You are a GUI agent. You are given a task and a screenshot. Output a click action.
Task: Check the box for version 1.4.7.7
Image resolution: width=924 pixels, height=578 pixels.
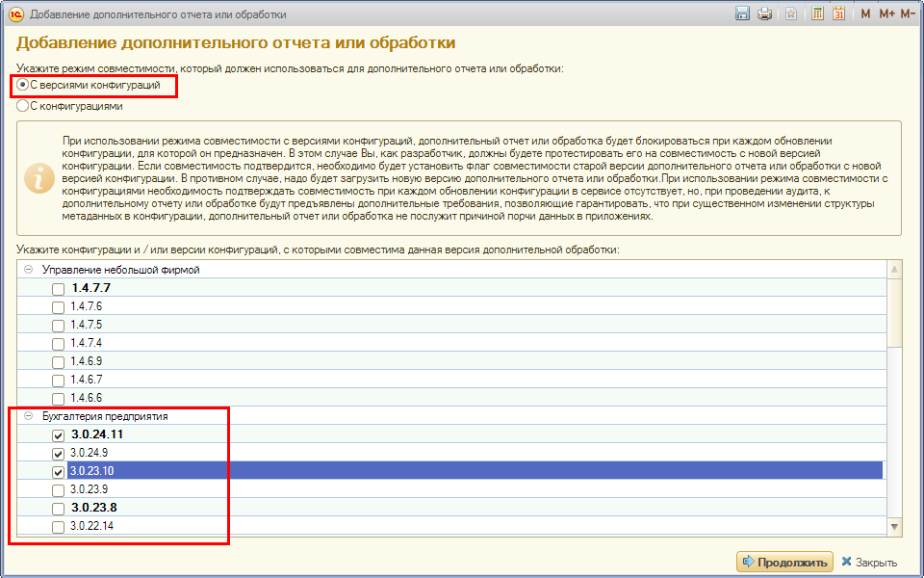coord(58,289)
